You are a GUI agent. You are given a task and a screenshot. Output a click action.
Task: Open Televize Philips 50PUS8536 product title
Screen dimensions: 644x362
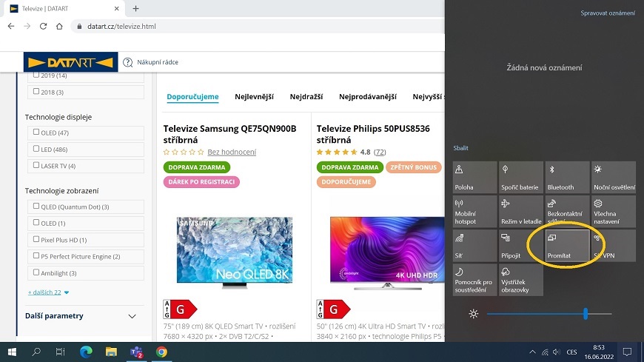[373, 134]
